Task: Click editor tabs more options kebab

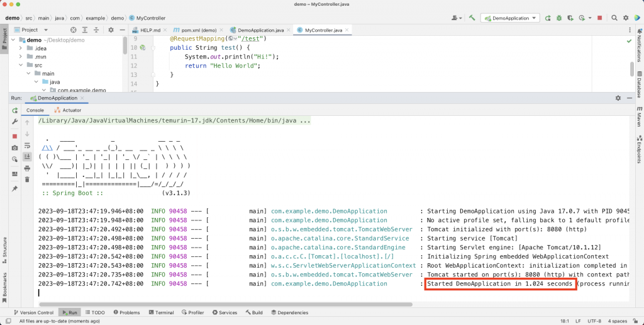Action: click(630, 30)
